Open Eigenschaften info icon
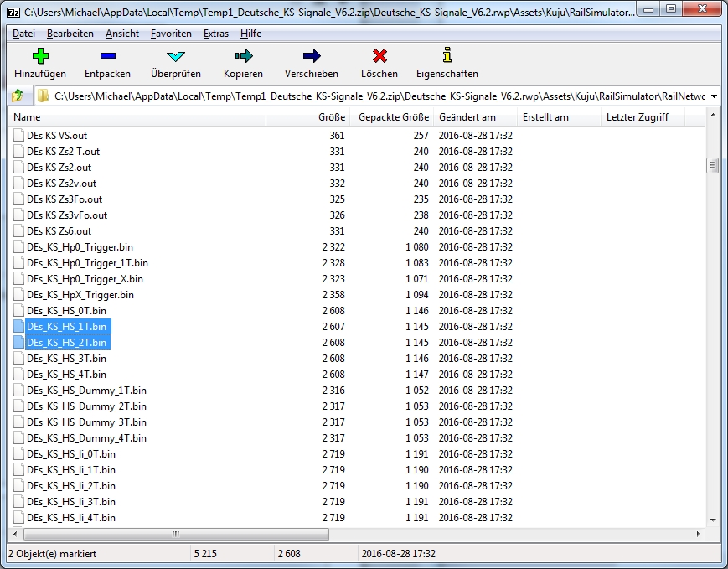 (447, 57)
